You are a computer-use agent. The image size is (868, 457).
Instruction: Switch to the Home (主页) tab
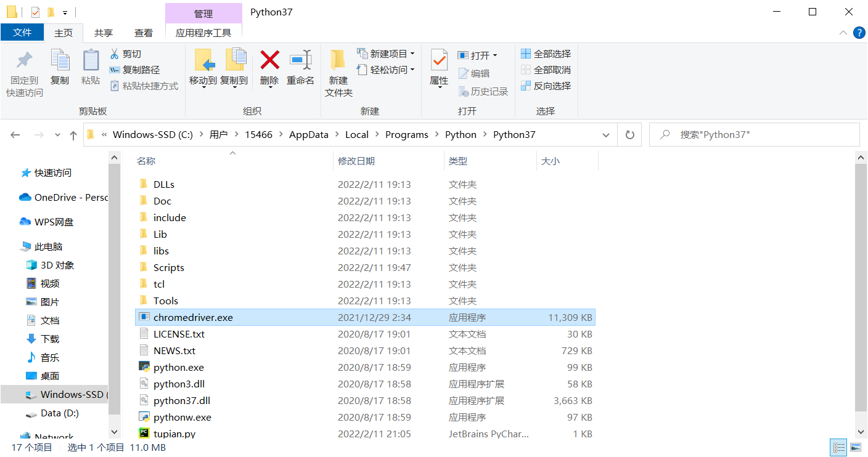click(x=63, y=33)
